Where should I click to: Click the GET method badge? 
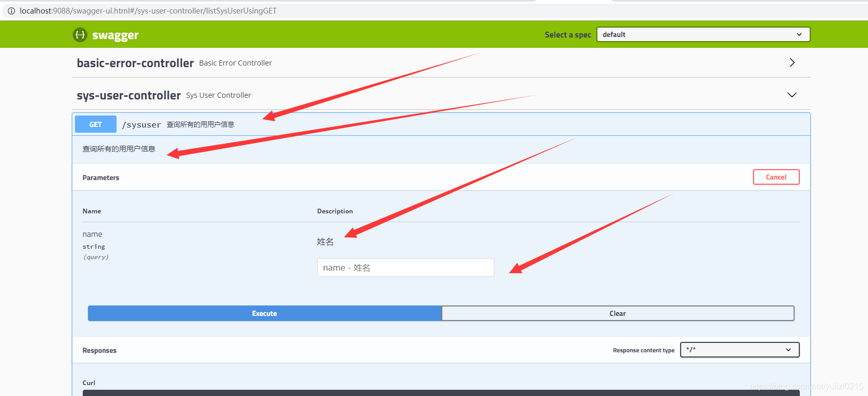(96, 124)
